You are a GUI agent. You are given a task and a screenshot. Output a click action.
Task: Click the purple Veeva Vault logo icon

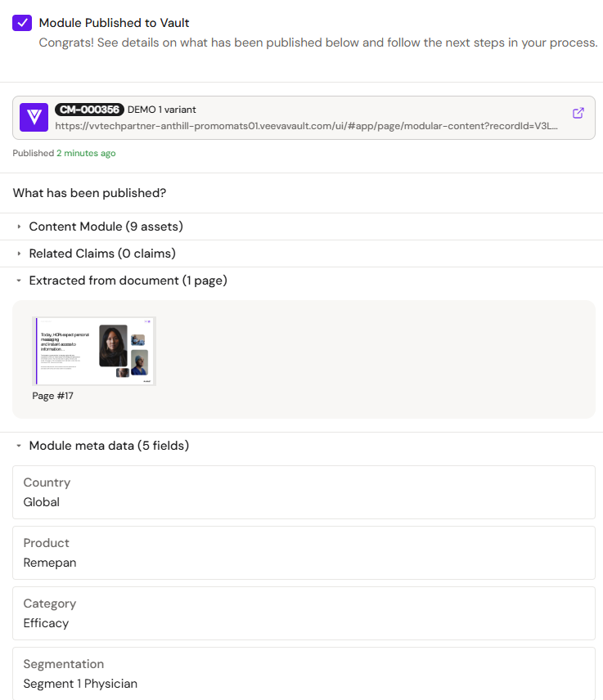pyautogui.click(x=34, y=118)
